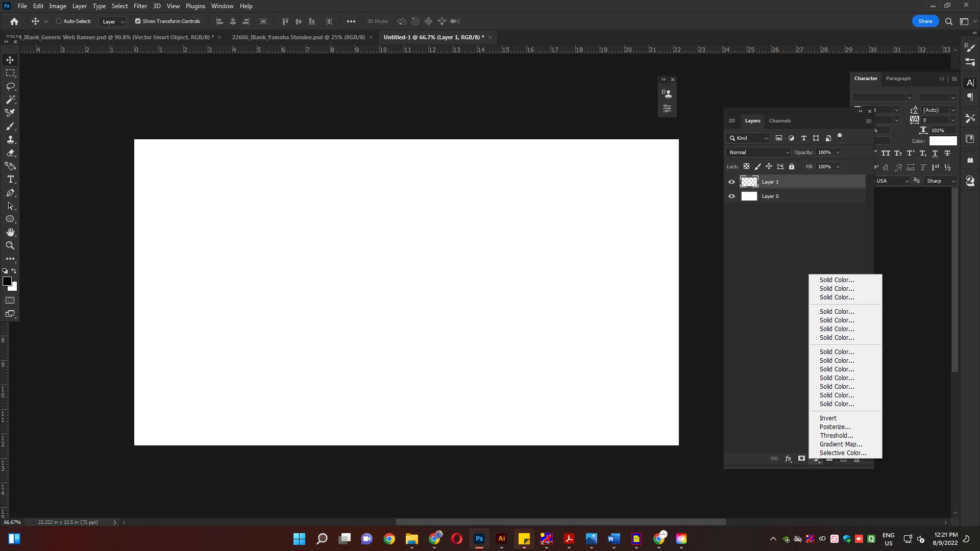Viewport: 980px width, 551px height.
Task: Click the Share button
Action: click(925, 21)
